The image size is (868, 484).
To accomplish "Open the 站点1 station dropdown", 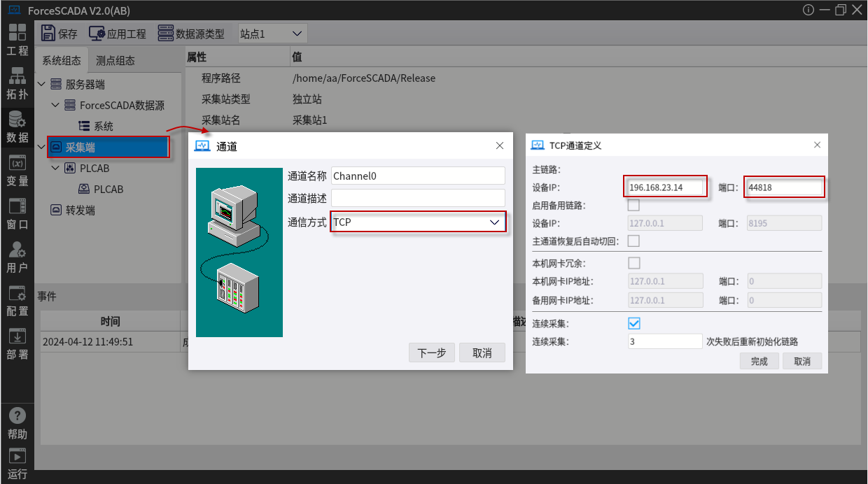I will tap(272, 34).
